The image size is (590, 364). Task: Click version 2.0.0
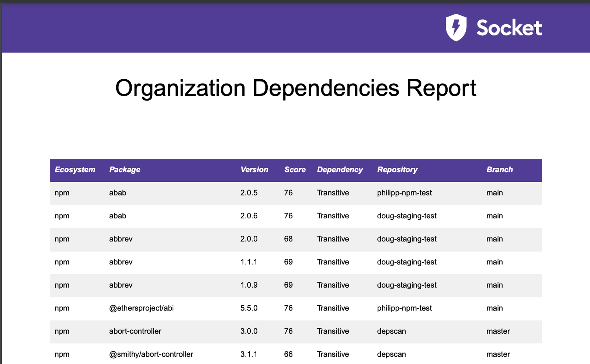pos(249,239)
